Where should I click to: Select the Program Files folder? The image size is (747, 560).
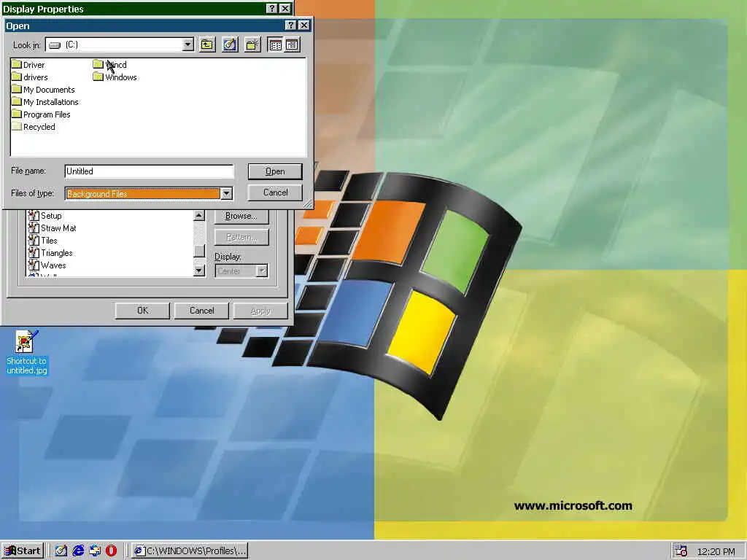[41, 114]
